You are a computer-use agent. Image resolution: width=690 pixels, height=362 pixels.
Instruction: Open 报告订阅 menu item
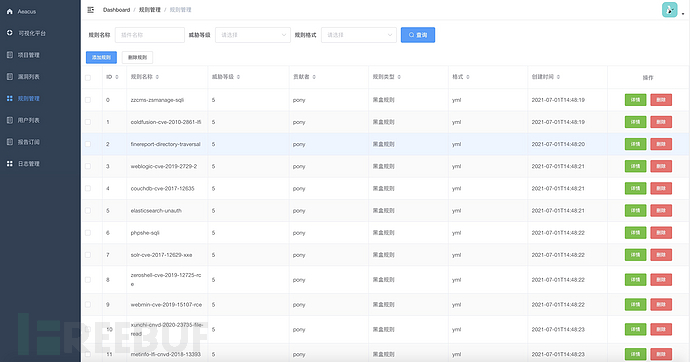29,142
